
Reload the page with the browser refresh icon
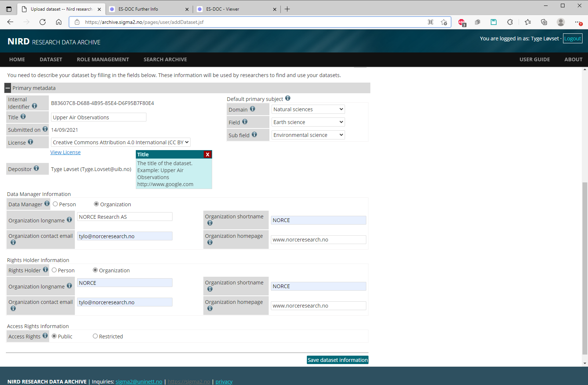tap(43, 22)
